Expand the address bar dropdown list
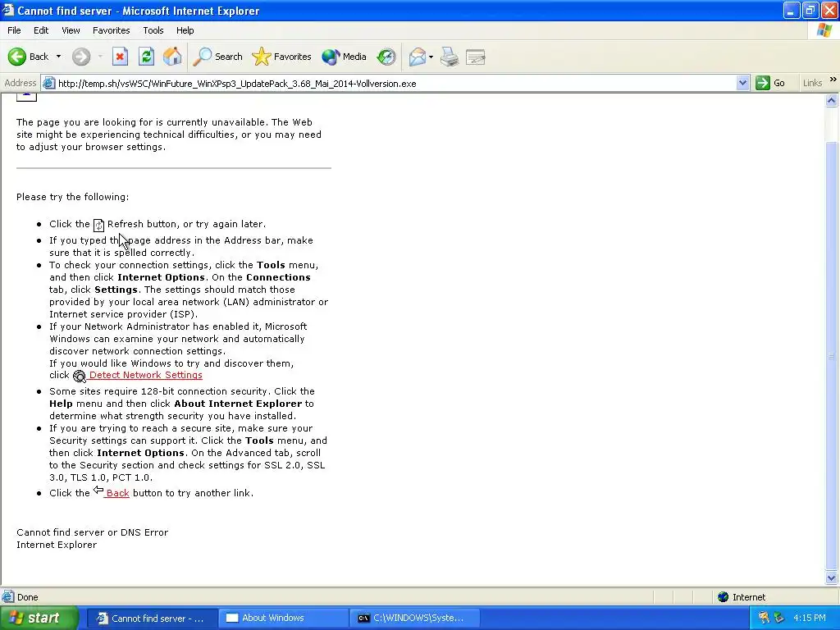 742,83
